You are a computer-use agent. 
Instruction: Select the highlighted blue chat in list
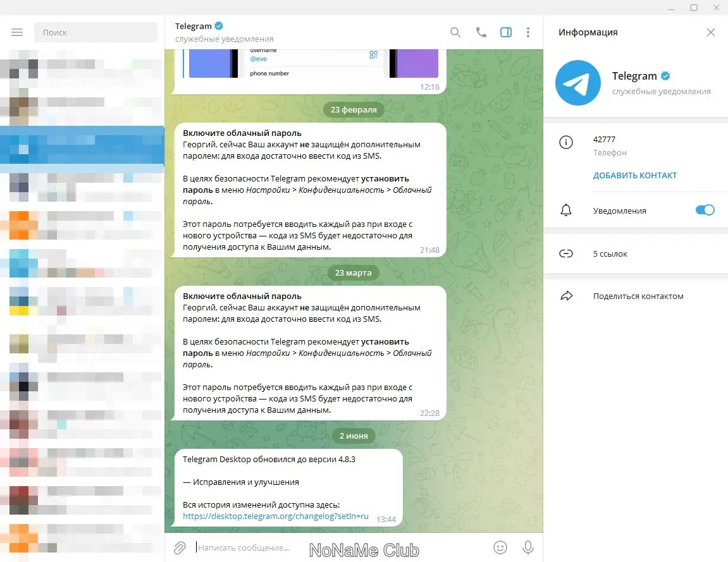pos(82,145)
